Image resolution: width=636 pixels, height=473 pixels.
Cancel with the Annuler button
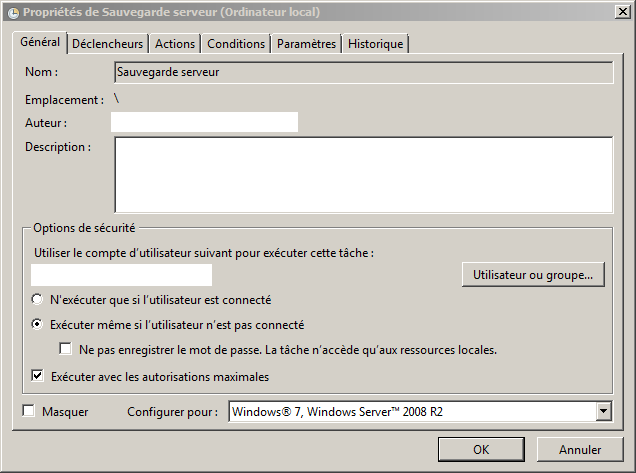[580, 449]
